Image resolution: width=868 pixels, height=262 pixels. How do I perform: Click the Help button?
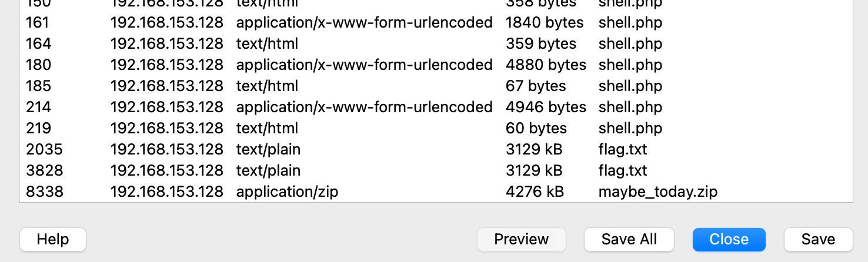[53, 240]
